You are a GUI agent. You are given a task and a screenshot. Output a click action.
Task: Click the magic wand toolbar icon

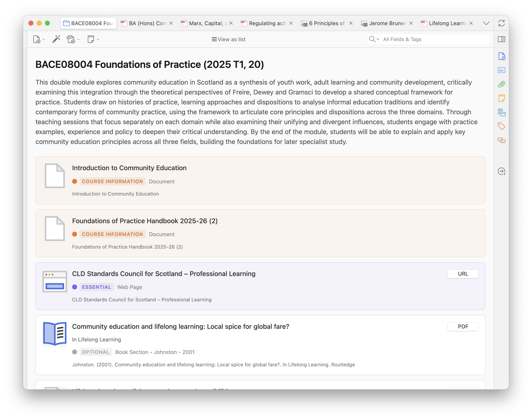(56, 39)
